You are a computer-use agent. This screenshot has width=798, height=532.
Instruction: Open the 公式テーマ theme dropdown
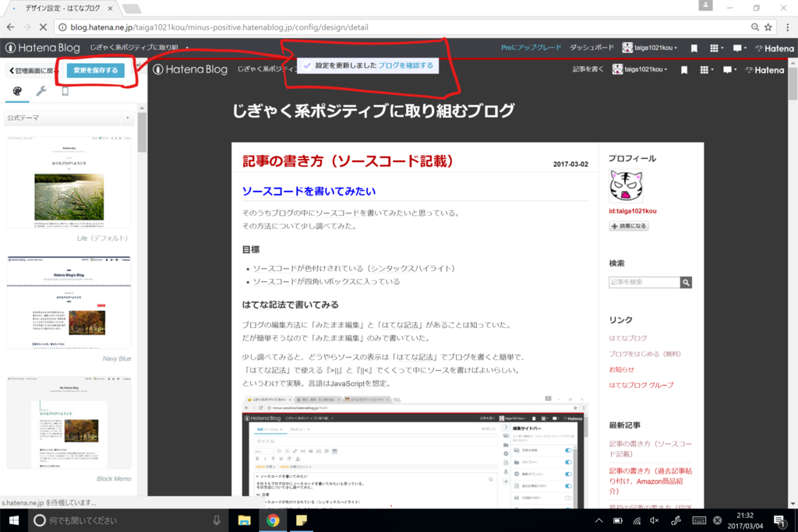(x=69, y=117)
